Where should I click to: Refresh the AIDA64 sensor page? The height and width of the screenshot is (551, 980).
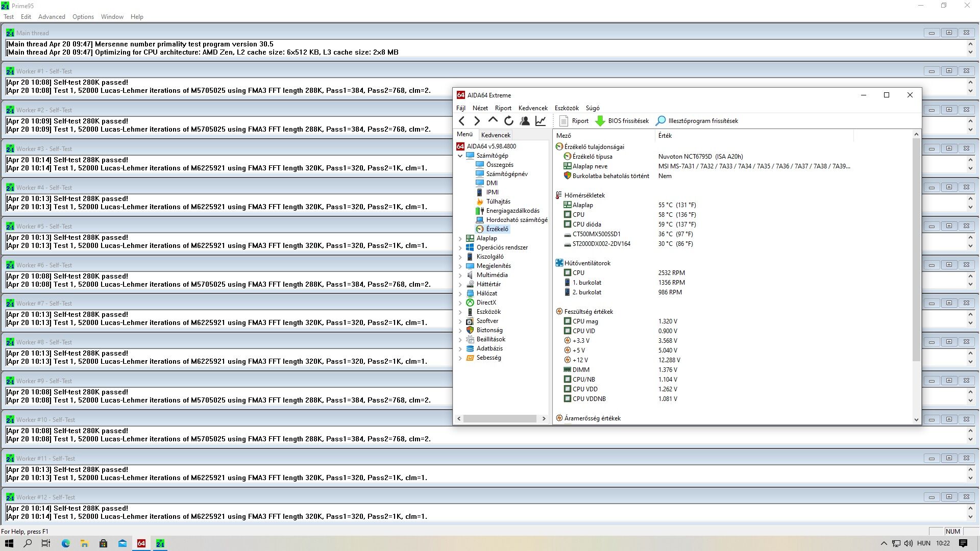tap(508, 121)
